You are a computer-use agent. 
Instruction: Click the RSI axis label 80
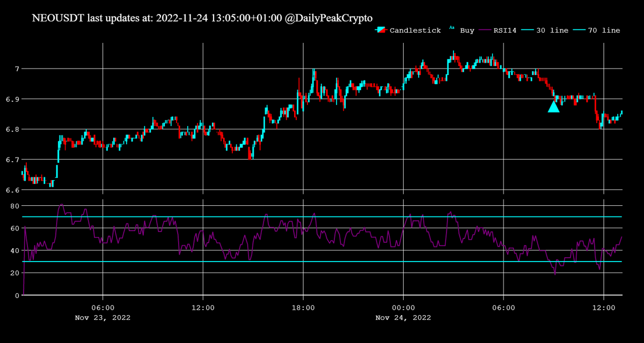(x=15, y=206)
